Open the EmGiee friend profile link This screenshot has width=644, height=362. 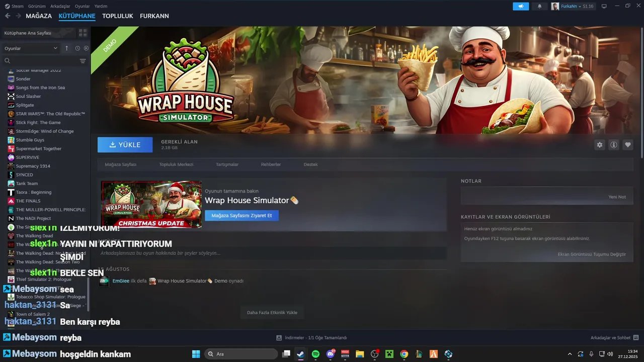[x=121, y=281]
